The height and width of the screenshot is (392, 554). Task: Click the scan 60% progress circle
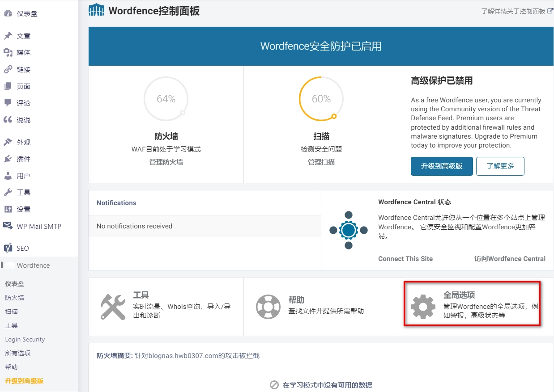pos(321,99)
